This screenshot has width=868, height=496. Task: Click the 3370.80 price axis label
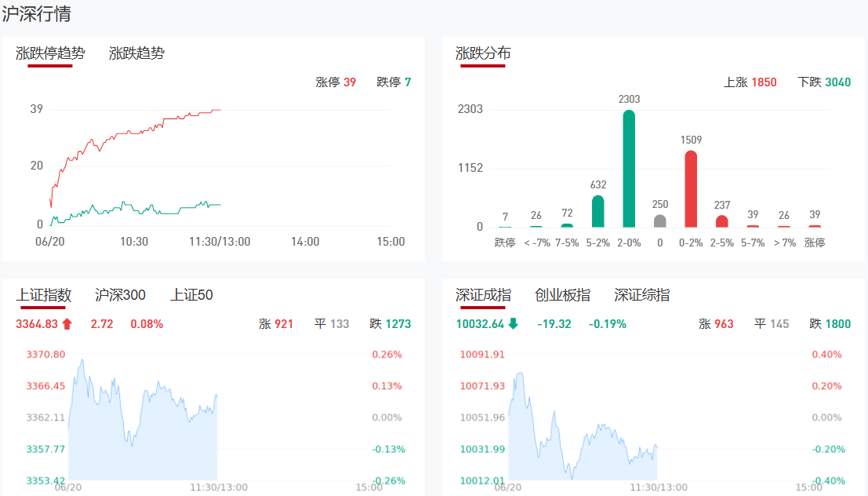(46, 354)
